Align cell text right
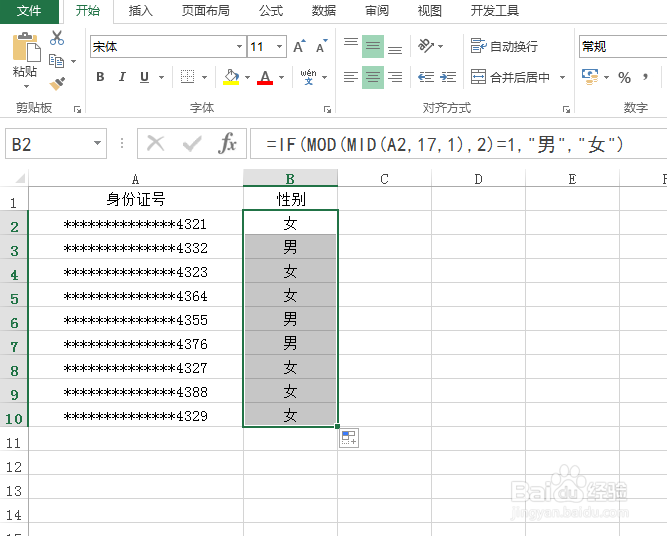This screenshot has width=667, height=536. [x=395, y=77]
